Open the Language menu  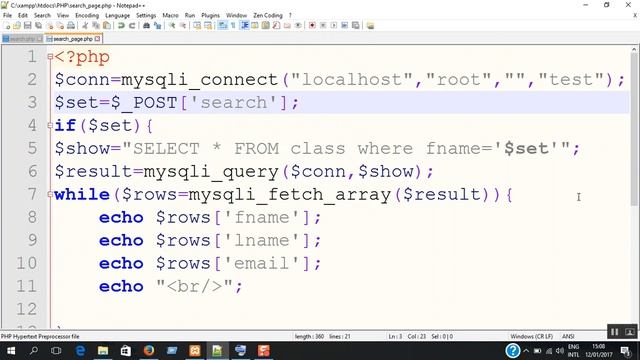117,15
